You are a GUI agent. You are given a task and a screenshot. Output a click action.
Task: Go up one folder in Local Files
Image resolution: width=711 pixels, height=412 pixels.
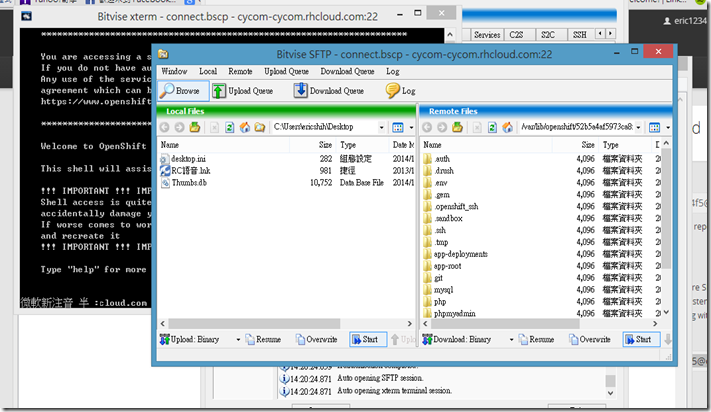pos(195,127)
